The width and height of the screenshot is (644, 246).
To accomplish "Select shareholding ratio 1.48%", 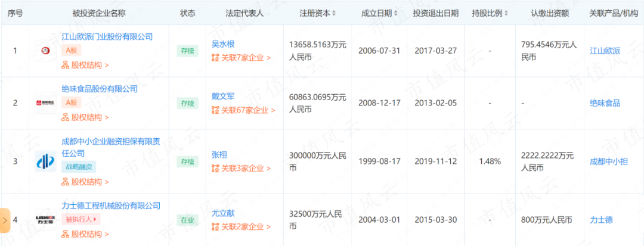I will (x=490, y=161).
